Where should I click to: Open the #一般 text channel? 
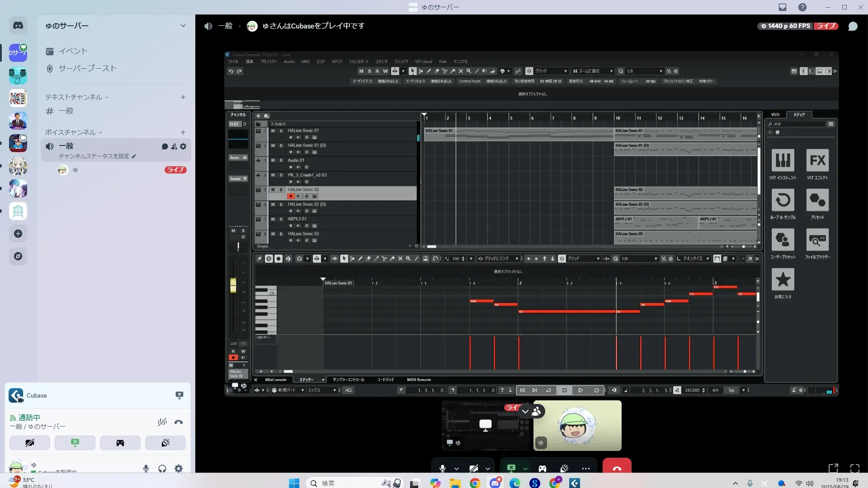[x=66, y=111]
